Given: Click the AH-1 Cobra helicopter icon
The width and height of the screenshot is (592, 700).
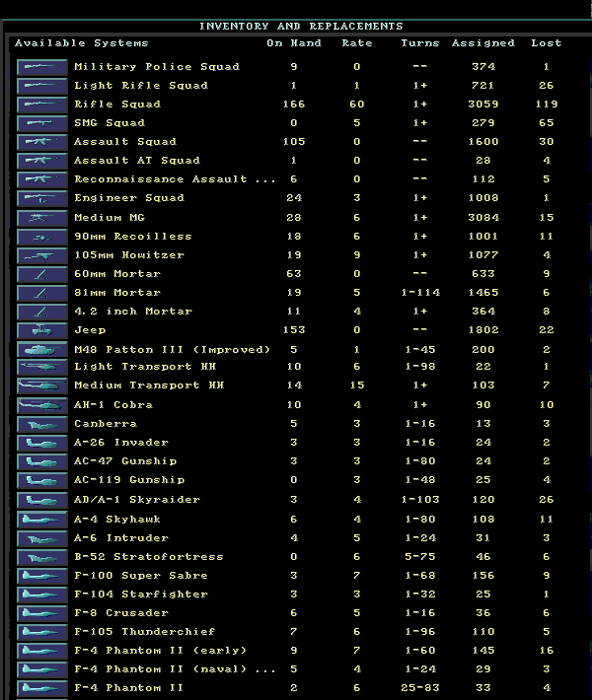Looking at the screenshot, I should 42,405.
